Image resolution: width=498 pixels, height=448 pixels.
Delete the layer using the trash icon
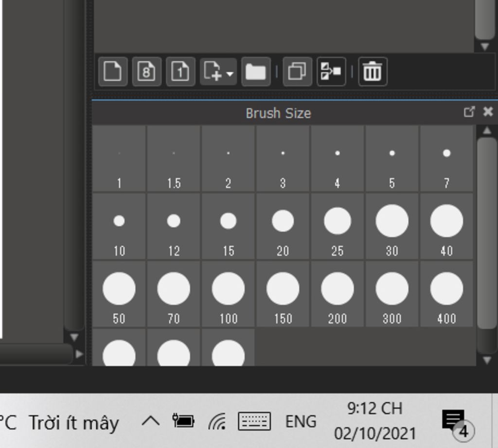[373, 72]
